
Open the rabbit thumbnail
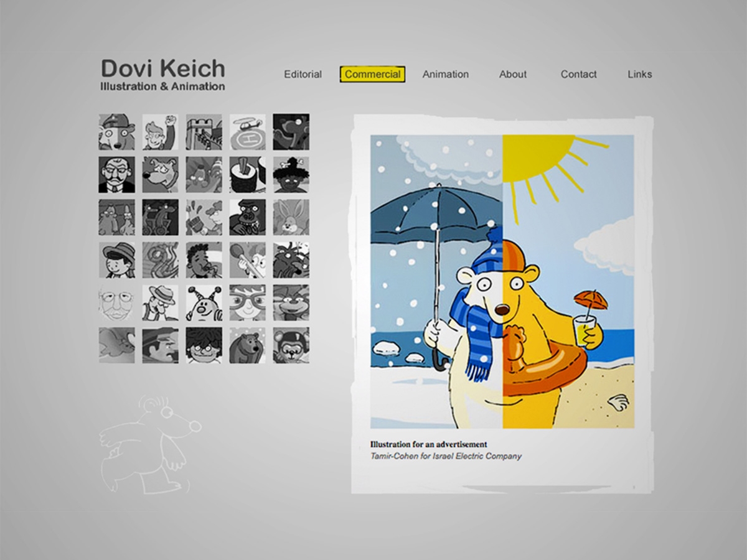tap(291, 217)
